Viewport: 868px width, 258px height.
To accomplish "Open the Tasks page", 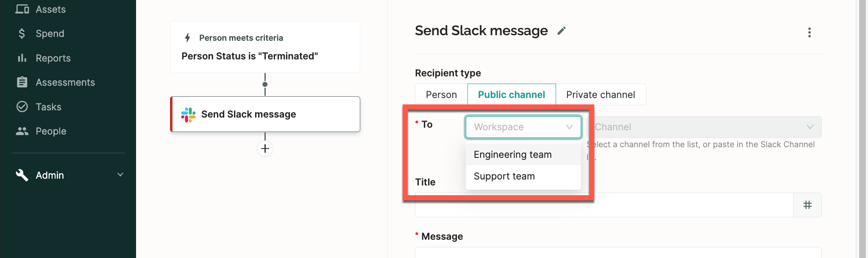I will tap(48, 107).
